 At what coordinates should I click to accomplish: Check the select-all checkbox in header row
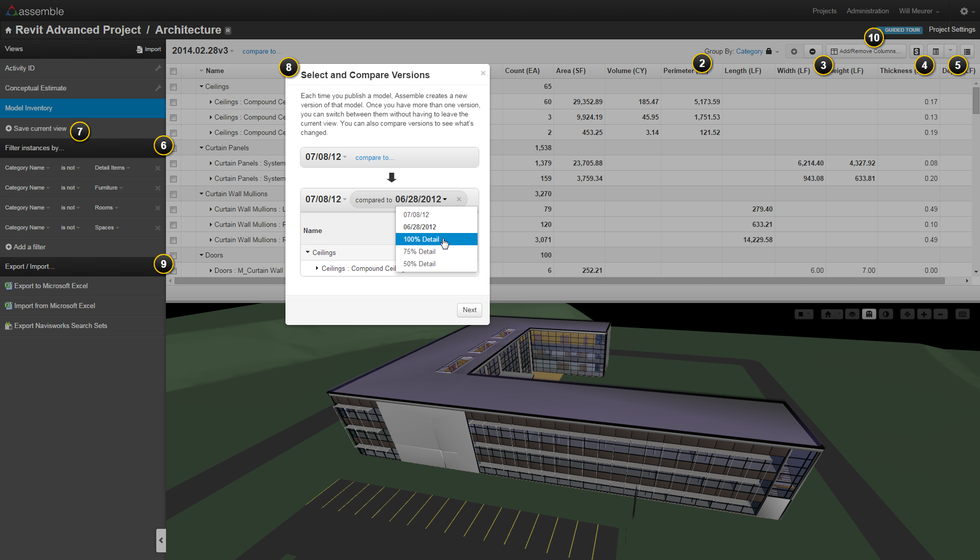click(174, 71)
